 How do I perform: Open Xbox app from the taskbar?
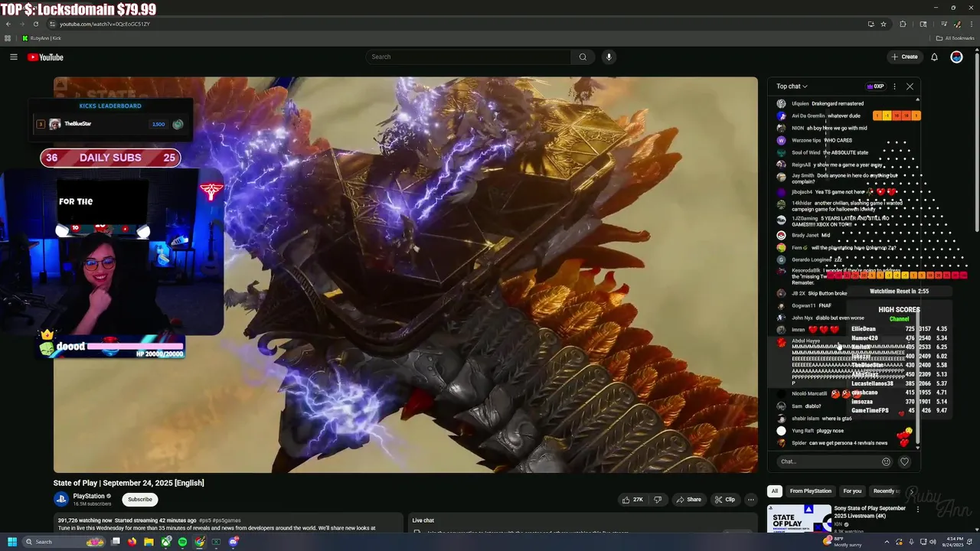[x=166, y=542]
